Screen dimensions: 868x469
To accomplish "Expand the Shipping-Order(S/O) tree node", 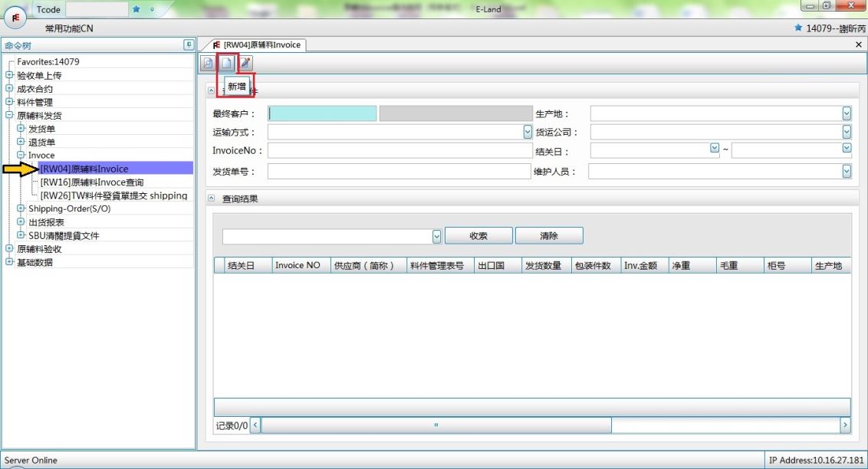I will point(21,208).
